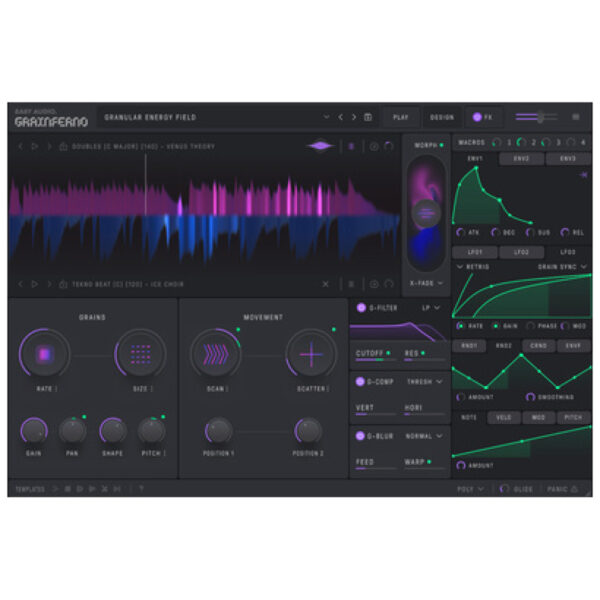600x600 pixels.
Task: Open the help question mark icon
Action: coord(141,489)
